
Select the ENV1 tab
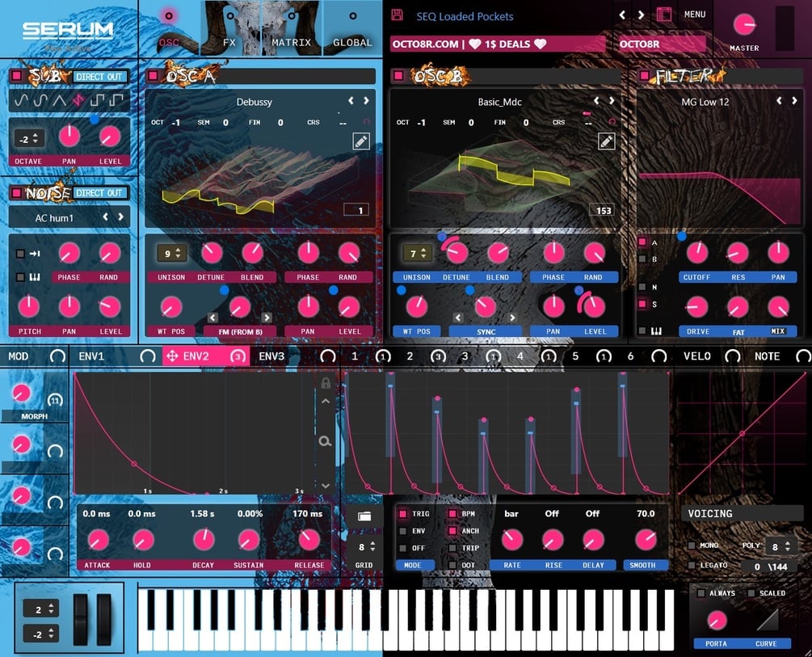click(x=91, y=356)
